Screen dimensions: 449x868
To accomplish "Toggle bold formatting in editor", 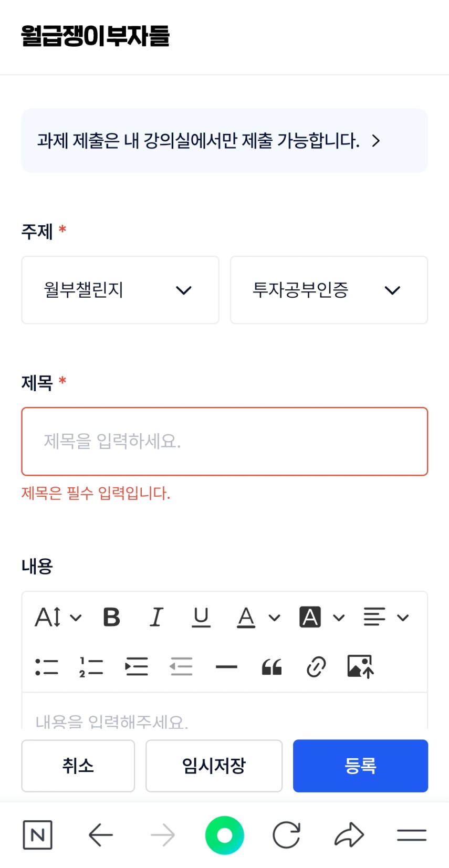I will click(x=111, y=618).
